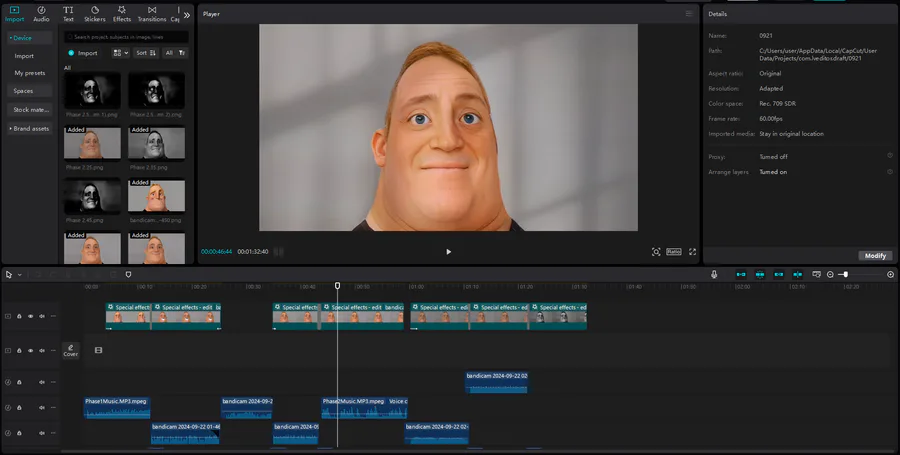Image resolution: width=900 pixels, height=455 pixels.
Task: Play the preview in the Player
Action: 448,252
